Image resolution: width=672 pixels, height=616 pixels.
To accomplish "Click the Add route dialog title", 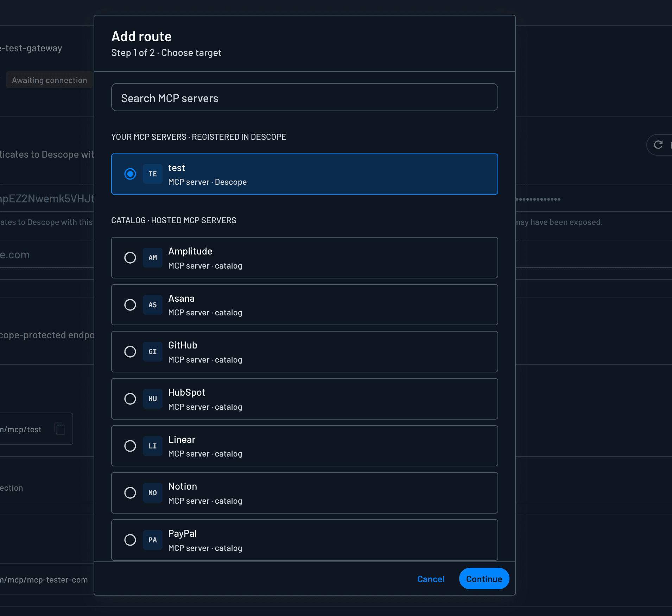I will [141, 37].
